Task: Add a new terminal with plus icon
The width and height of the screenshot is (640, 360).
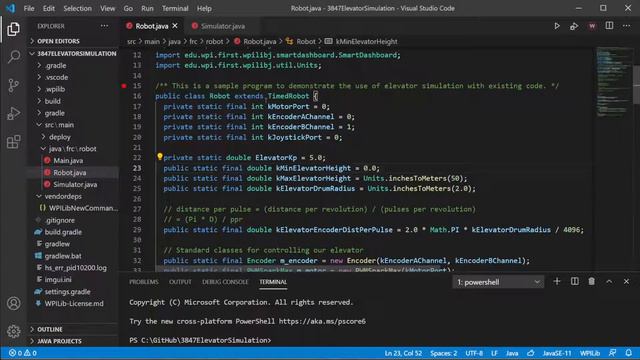Action: 557,282
